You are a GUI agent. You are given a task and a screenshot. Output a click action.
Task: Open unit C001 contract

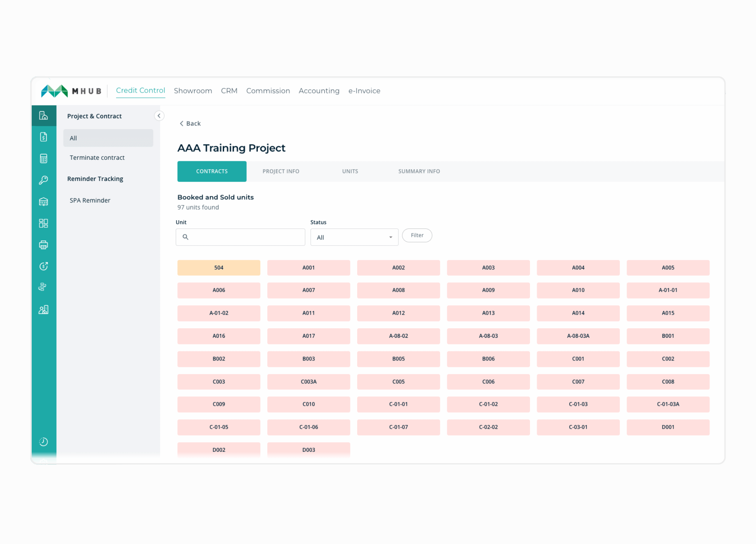tap(578, 359)
